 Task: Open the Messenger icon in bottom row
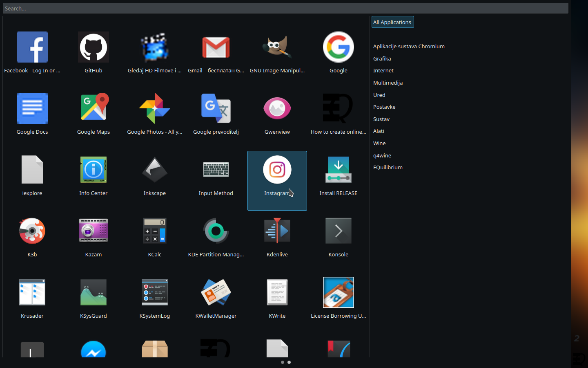tap(94, 349)
